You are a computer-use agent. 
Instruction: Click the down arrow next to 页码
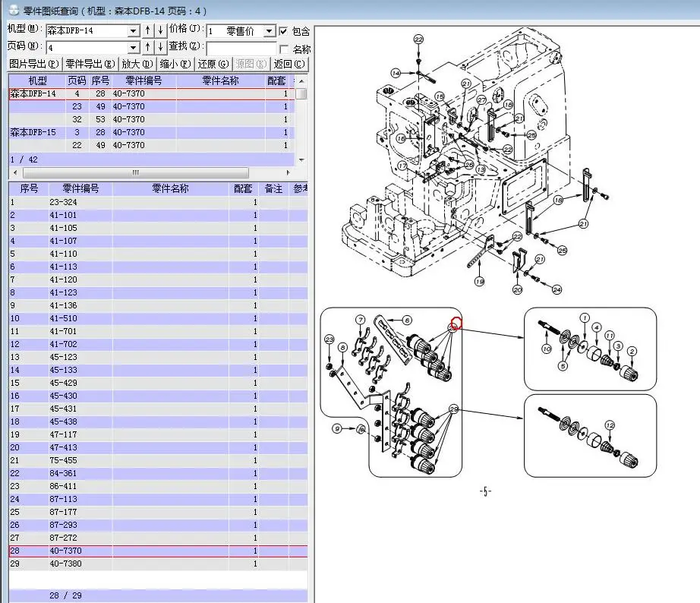(x=160, y=47)
